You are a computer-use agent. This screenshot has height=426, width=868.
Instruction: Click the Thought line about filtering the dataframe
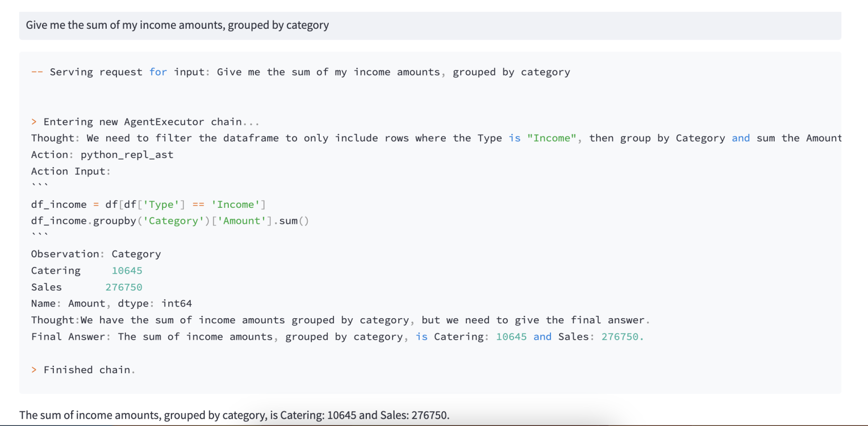436,139
